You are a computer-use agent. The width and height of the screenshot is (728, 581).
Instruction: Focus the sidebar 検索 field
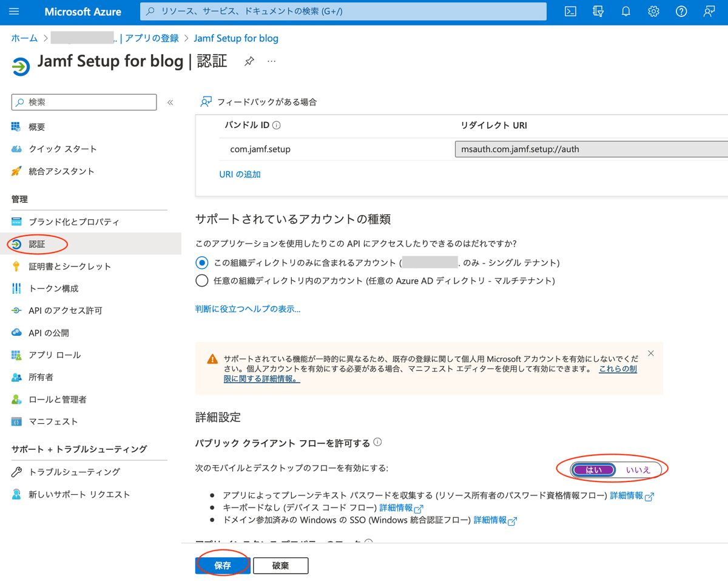point(84,103)
